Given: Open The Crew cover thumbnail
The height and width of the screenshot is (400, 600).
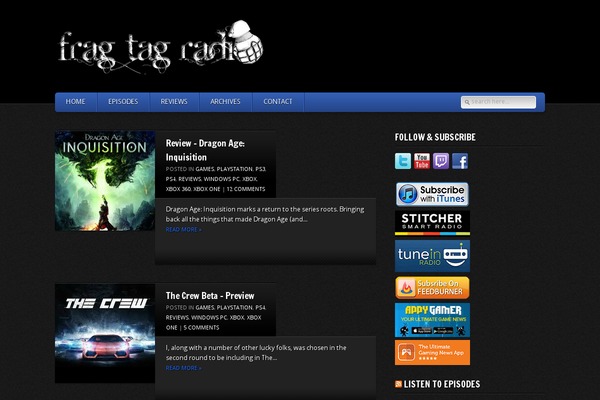Looking at the screenshot, I should point(105,333).
